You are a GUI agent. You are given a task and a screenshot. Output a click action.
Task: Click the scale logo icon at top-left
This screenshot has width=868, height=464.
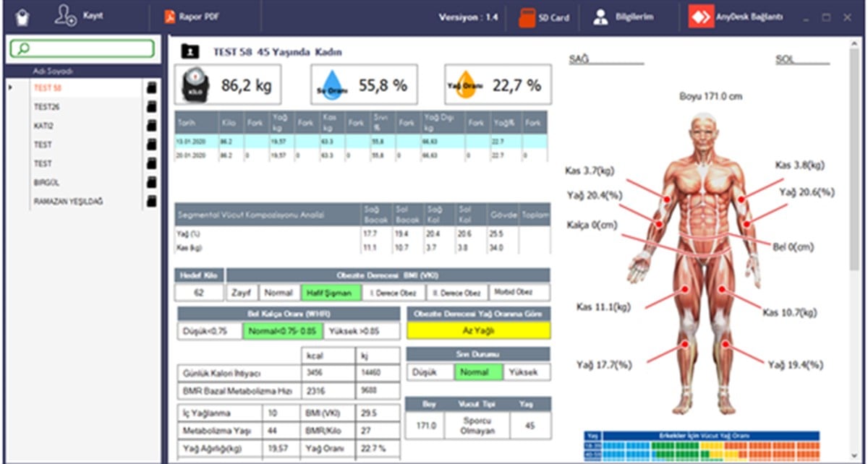22,17
